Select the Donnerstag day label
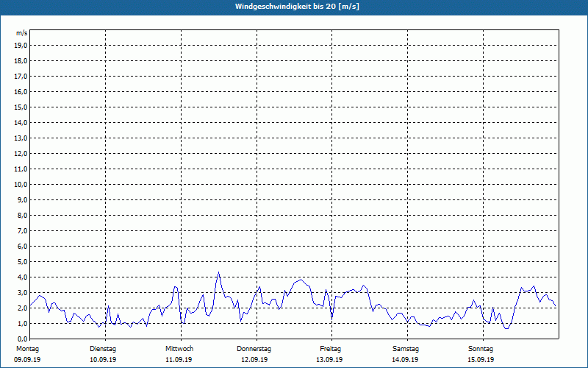588x368 pixels. (254, 349)
